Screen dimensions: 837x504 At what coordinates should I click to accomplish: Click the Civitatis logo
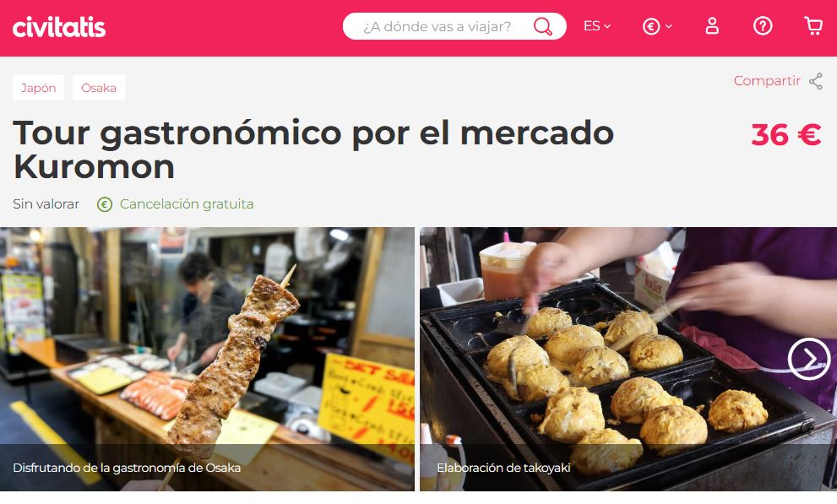pyautogui.click(x=59, y=27)
